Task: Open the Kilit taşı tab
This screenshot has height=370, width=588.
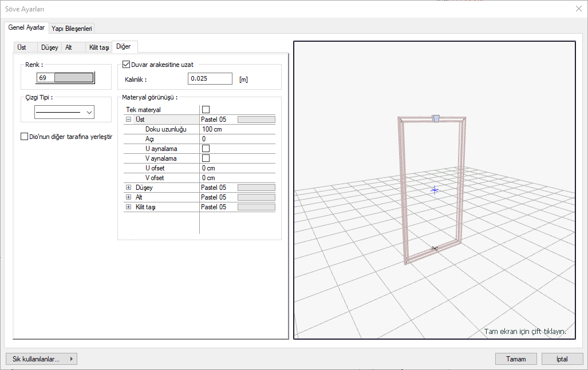Action: (99, 47)
